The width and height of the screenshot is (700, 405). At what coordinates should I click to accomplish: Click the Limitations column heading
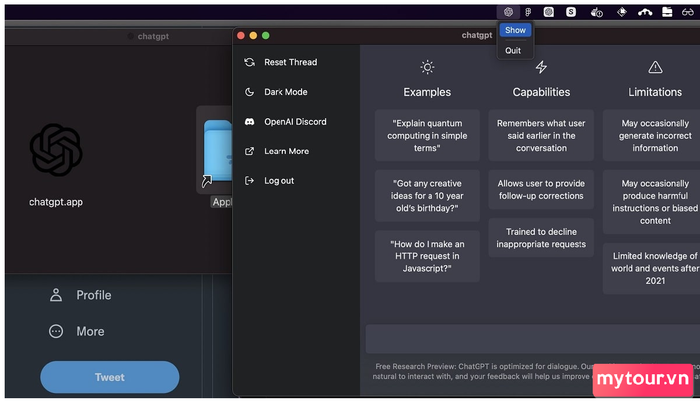click(655, 92)
